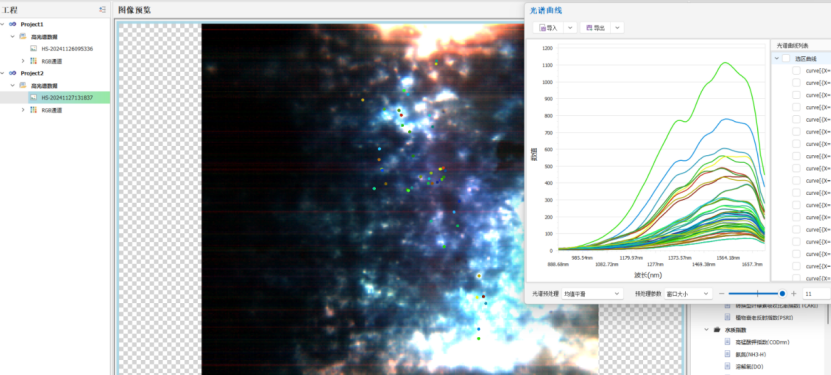
Task: Click the collapse-all icon in 工程 panel header
Action: pos(102,10)
